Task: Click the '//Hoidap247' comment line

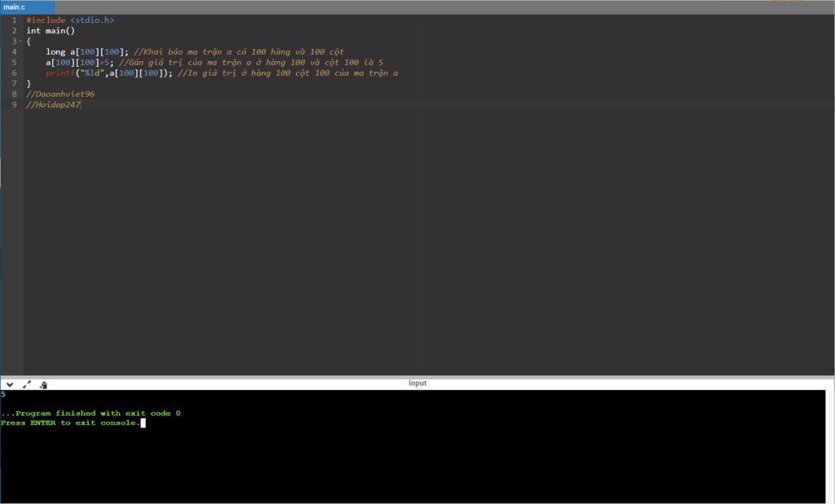Action: [x=53, y=104]
